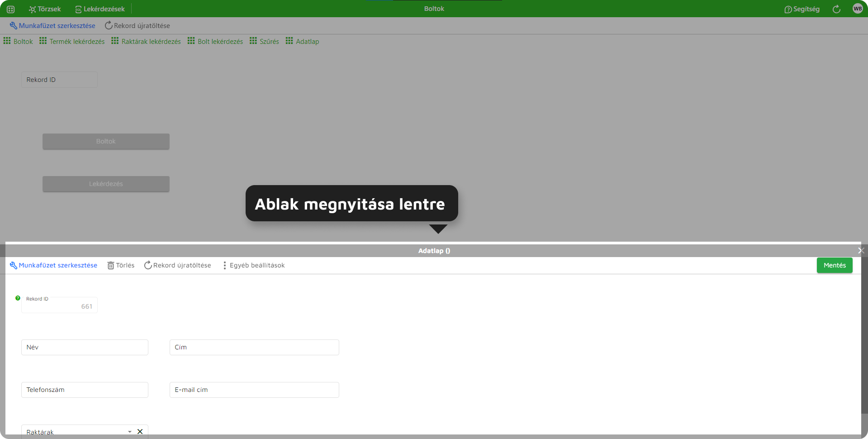
Task: Expand the Raktárak dropdown arrow
Action: point(130,432)
